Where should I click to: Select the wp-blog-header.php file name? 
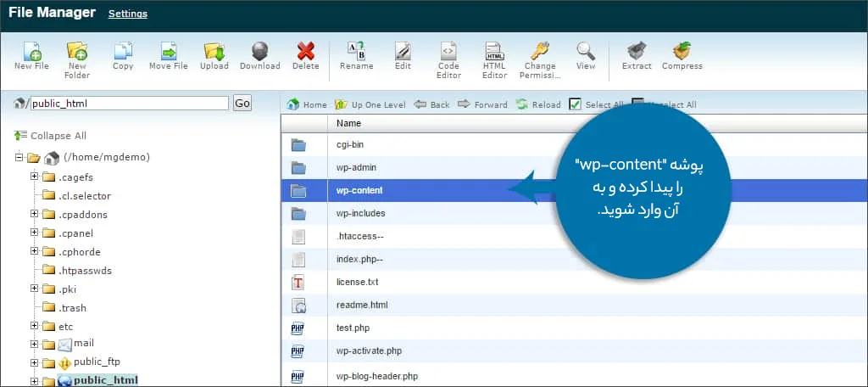(x=377, y=377)
